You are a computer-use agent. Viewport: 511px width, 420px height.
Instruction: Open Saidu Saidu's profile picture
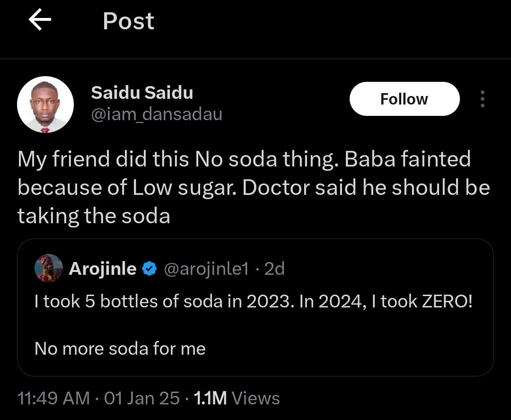pyautogui.click(x=45, y=105)
